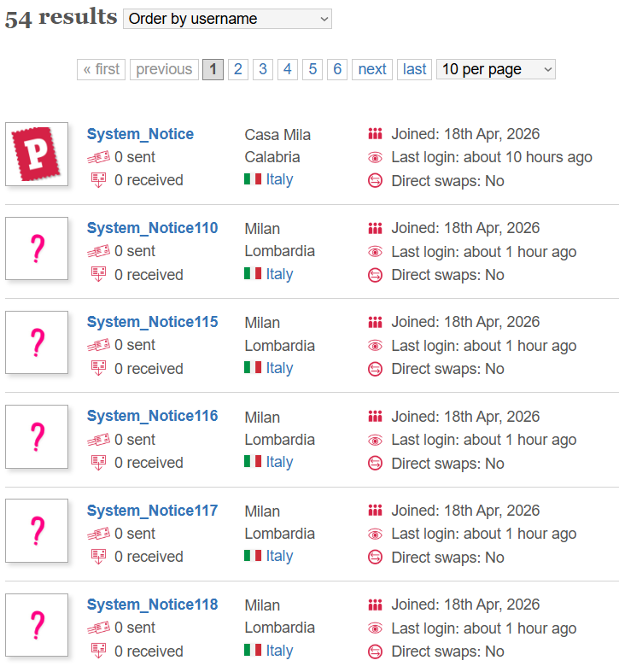Click the red stamp avatar of System_Notice

pos(37,154)
